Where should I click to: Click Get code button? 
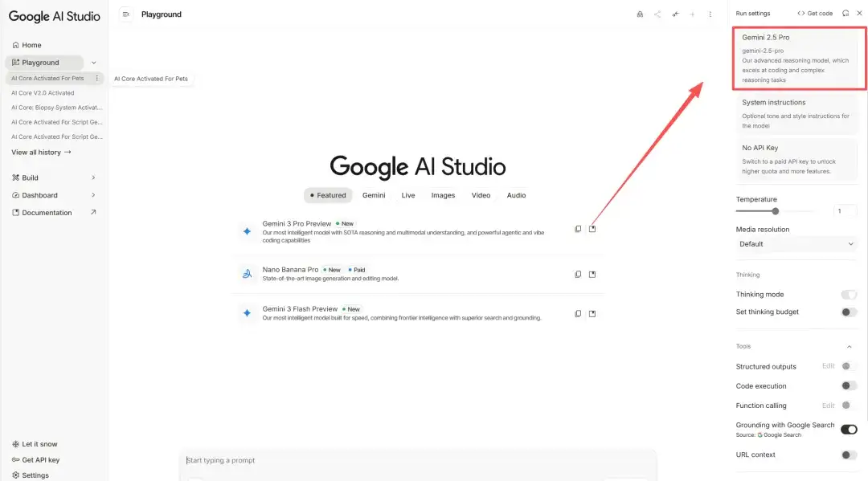click(x=815, y=14)
